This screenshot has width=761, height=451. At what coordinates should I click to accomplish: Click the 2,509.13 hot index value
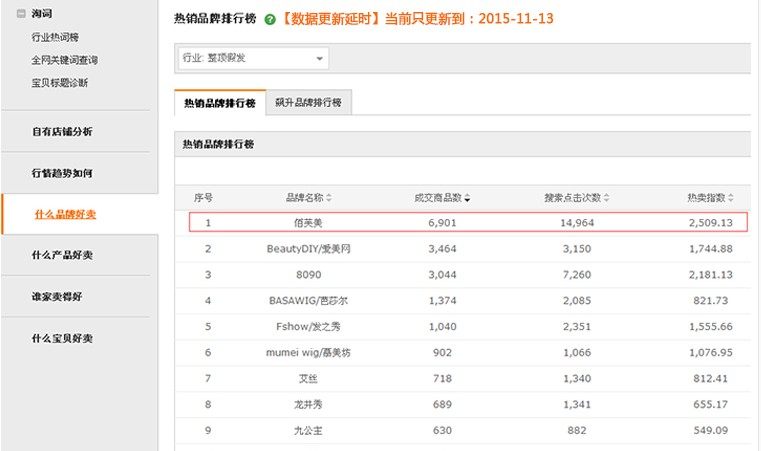711,223
